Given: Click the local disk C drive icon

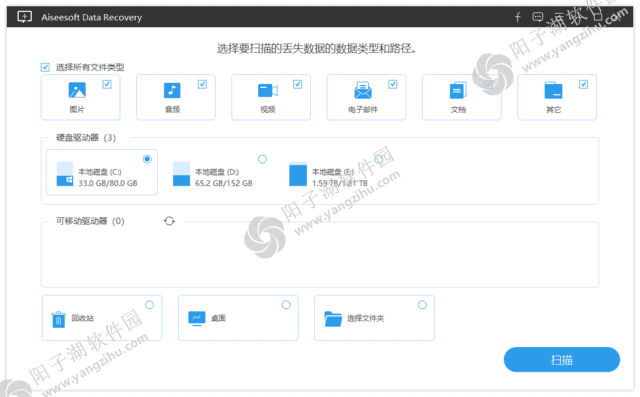Looking at the screenshot, I should 65,174.
